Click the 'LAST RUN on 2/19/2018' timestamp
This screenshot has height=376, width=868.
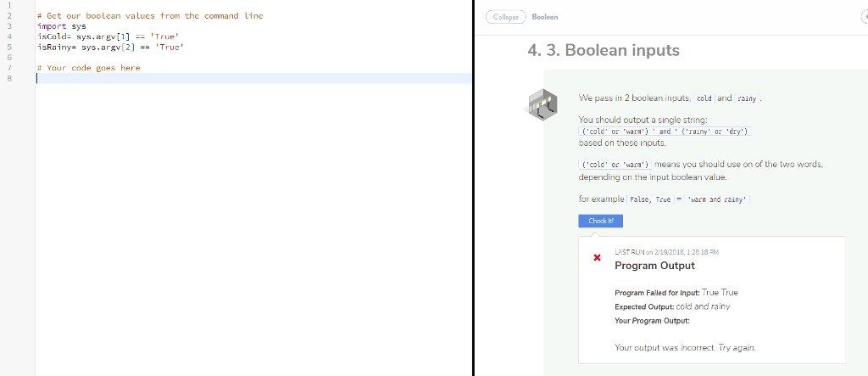click(666, 252)
